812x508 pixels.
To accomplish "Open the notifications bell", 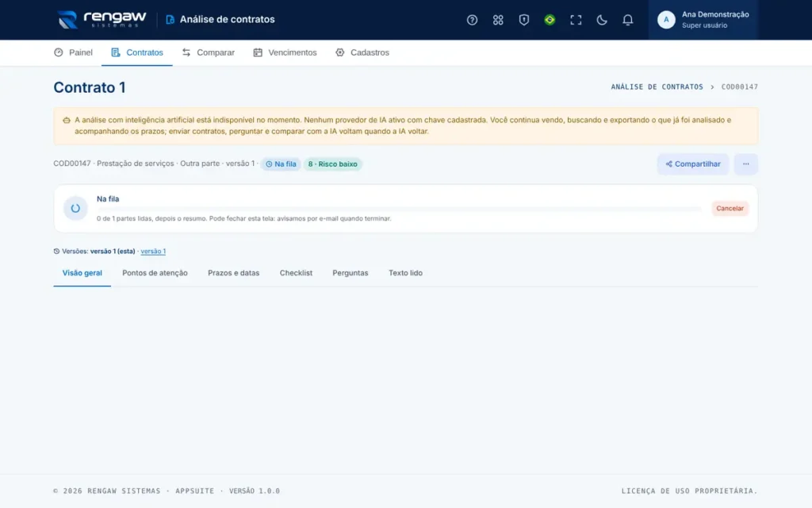I will tap(627, 20).
